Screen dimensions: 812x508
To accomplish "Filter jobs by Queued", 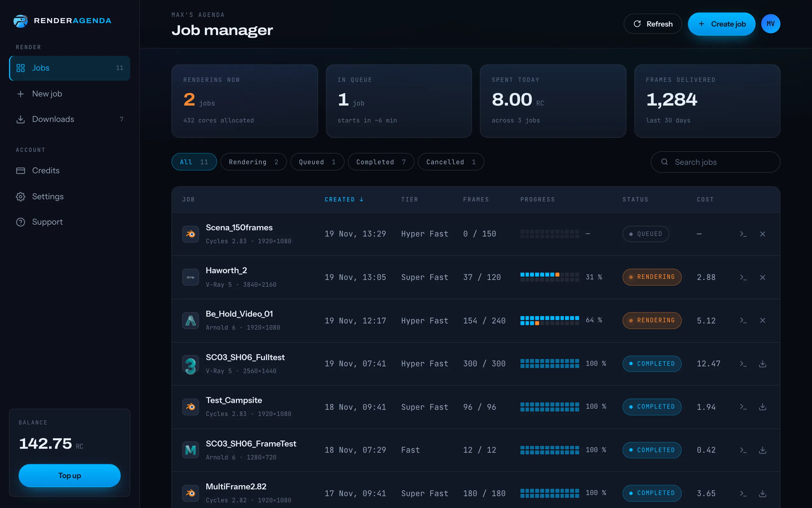I will pyautogui.click(x=317, y=162).
